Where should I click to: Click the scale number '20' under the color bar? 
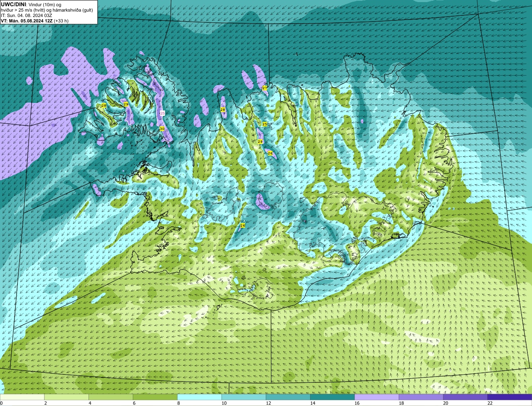point(446,403)
